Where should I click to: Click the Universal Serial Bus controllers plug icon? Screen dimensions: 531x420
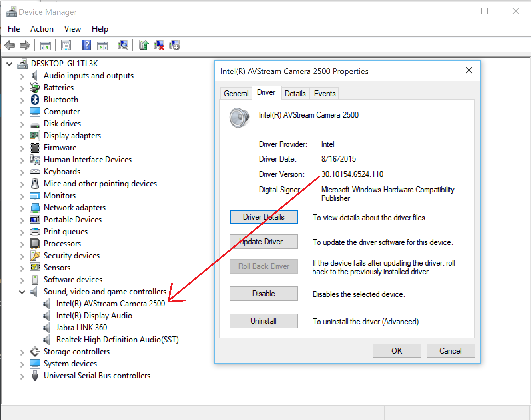coord(35,376)
